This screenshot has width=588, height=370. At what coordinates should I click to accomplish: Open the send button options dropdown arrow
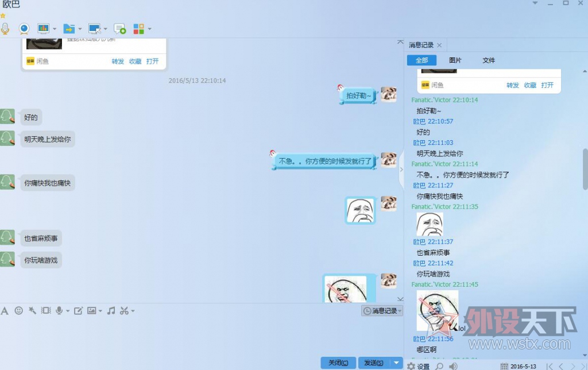pyautogui.click(x=397, y=363)
